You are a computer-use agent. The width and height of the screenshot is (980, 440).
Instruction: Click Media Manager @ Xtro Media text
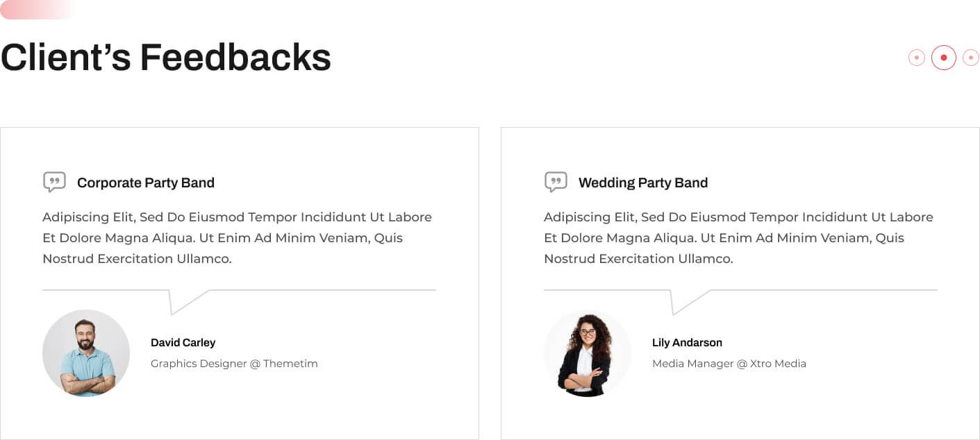click(x=729, y=364)
